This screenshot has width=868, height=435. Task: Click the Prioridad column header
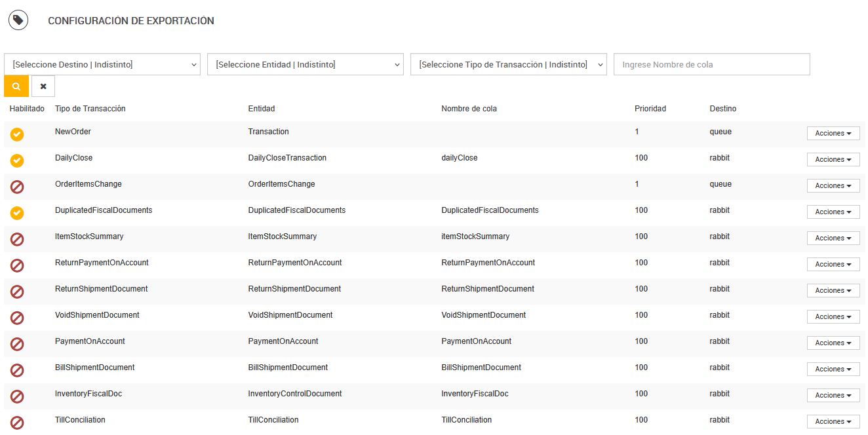click(650, 109)
